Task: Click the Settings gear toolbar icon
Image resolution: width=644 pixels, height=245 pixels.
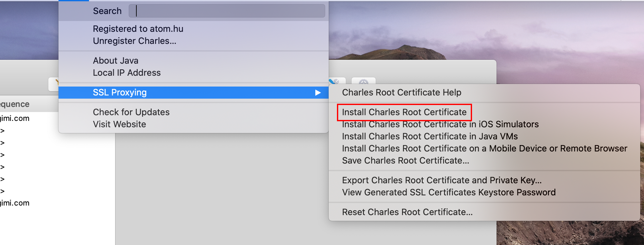Action: (363, 81)
